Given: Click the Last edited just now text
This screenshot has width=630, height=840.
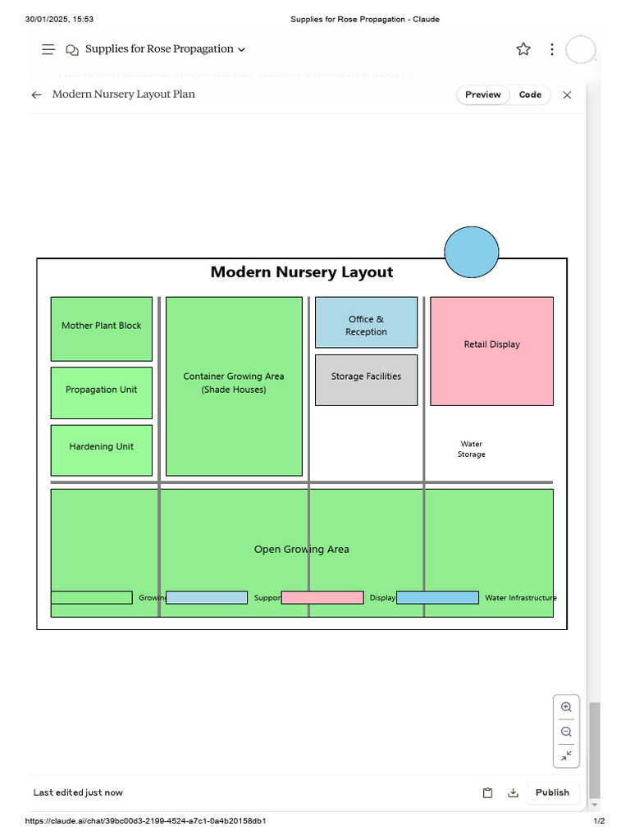Looking at the screenshot, I should click(78, 792).
